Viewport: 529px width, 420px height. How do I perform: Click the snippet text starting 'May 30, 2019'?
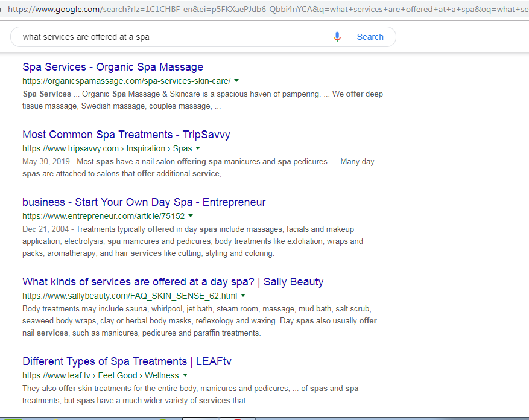coord(198,168)
